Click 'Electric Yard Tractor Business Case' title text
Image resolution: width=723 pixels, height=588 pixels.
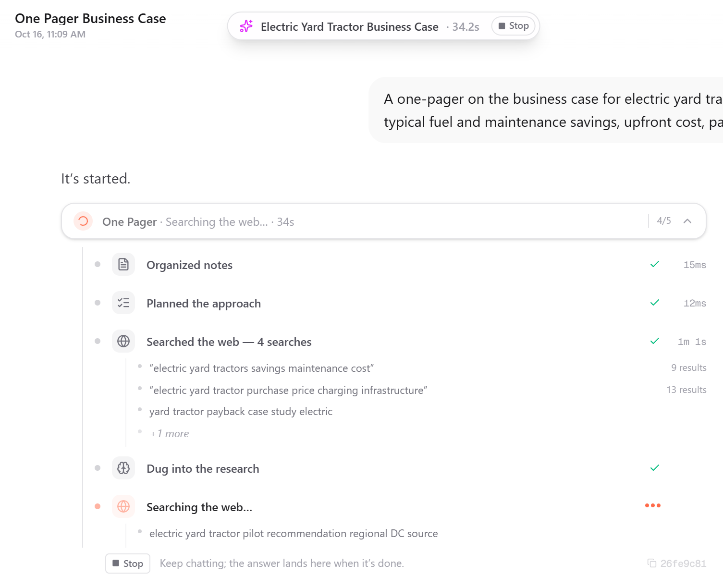click(x=350, y=27)
